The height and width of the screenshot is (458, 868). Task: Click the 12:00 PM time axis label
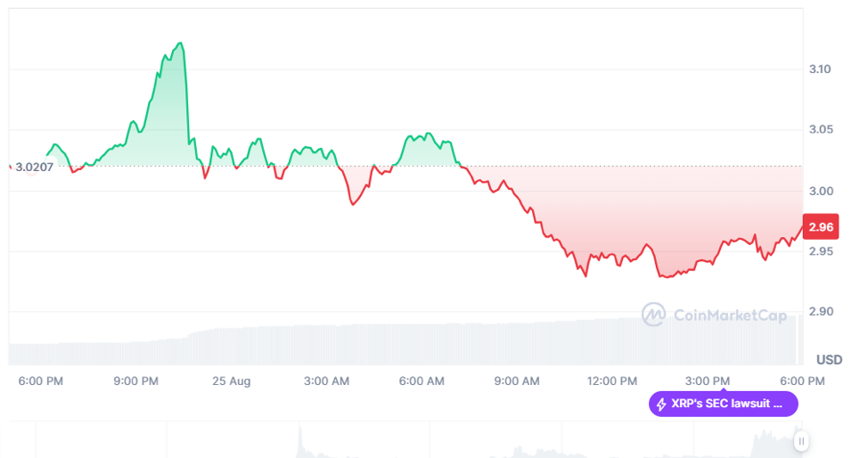pyautogui.click(x=612, y=381)
